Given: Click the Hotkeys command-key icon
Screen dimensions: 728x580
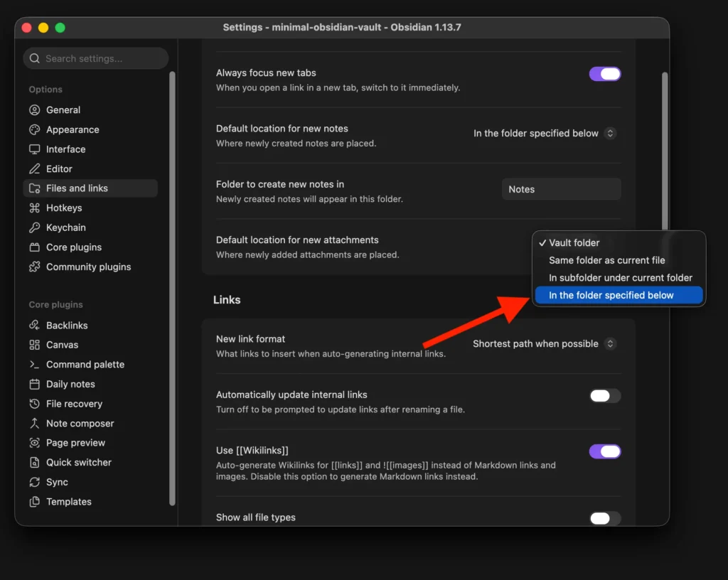Looking at the screenshot, I should [34, 208].
